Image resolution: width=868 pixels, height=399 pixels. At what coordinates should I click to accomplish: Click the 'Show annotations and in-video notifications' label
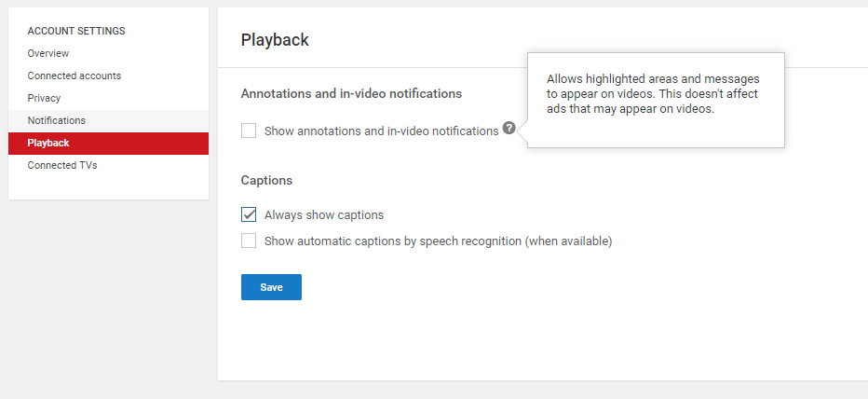(382, 131)
